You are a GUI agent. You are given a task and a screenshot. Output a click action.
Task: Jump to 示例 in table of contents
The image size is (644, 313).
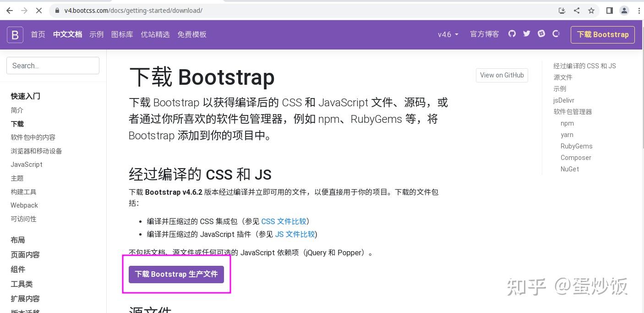pos(560,89)
